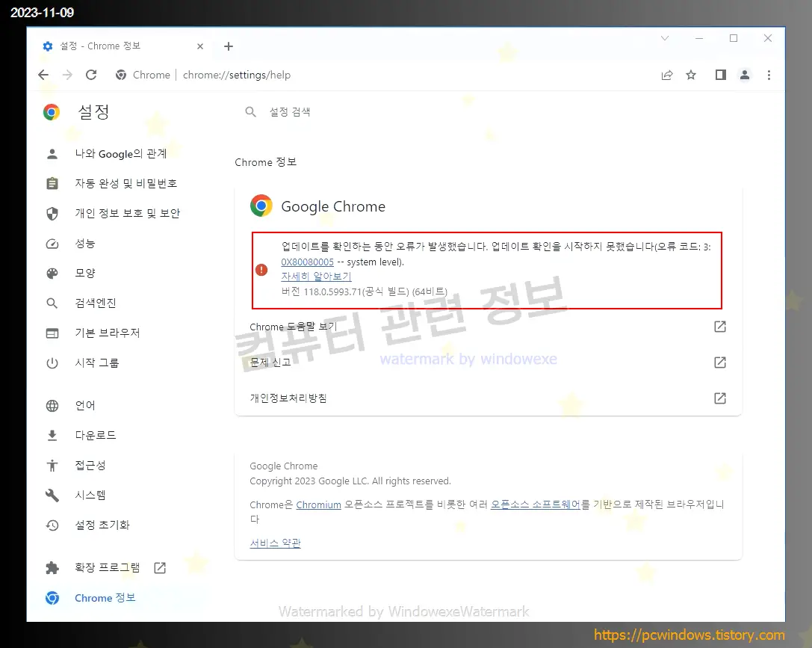Click the speedometer icon for 성능

(52, 244)
